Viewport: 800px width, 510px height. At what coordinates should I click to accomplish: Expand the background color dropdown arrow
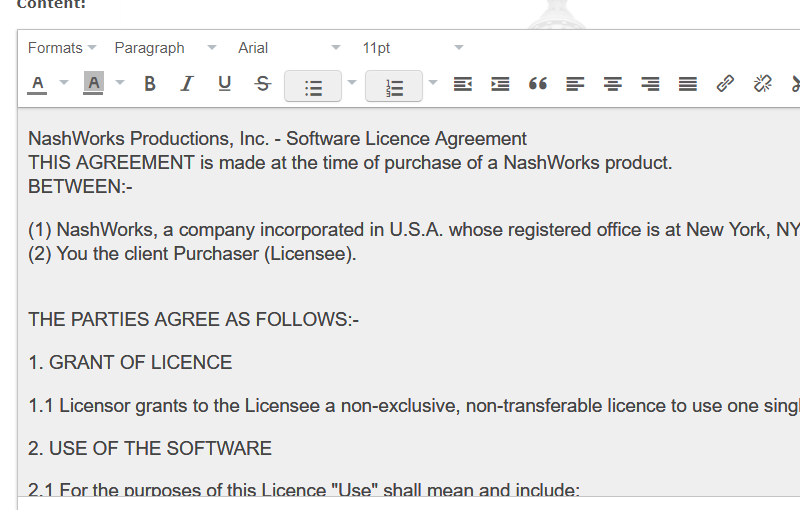point(120,82)
